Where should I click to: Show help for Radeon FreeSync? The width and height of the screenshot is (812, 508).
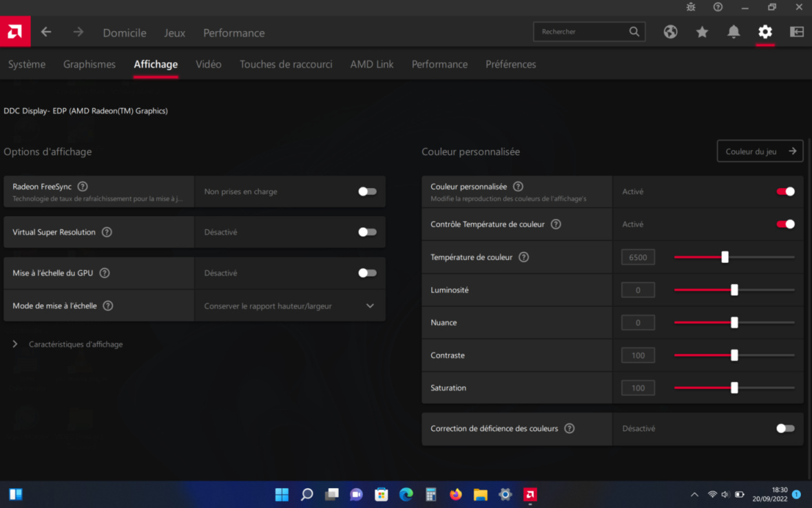point(83,187)
